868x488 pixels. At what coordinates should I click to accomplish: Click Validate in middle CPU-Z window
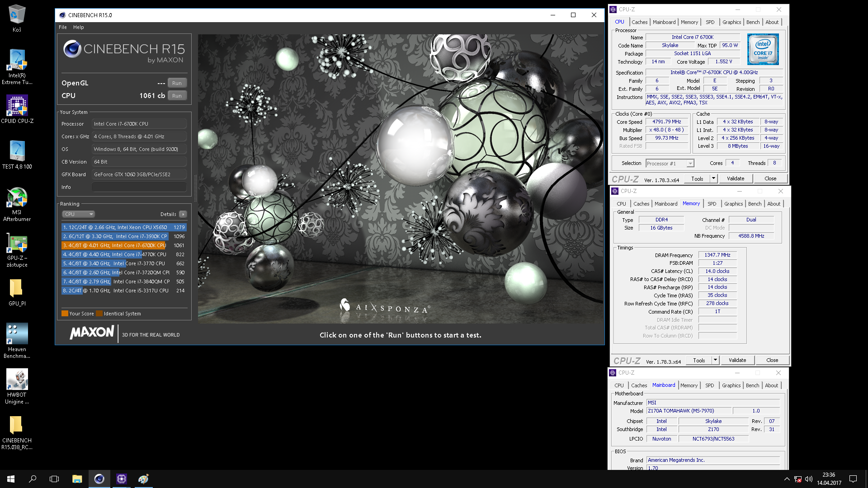tap(737, 360)
